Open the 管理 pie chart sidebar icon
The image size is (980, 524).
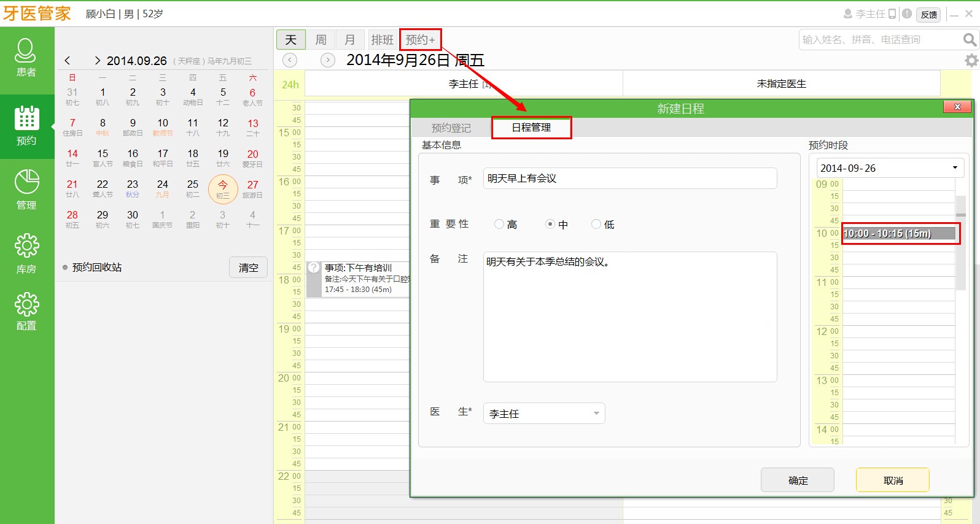26,189
